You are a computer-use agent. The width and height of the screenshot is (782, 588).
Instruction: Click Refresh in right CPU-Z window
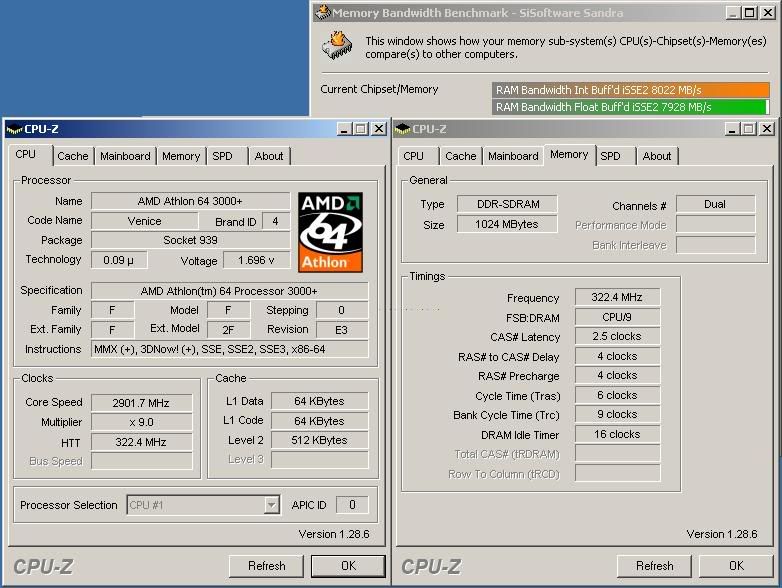click(x=654, y=566)
